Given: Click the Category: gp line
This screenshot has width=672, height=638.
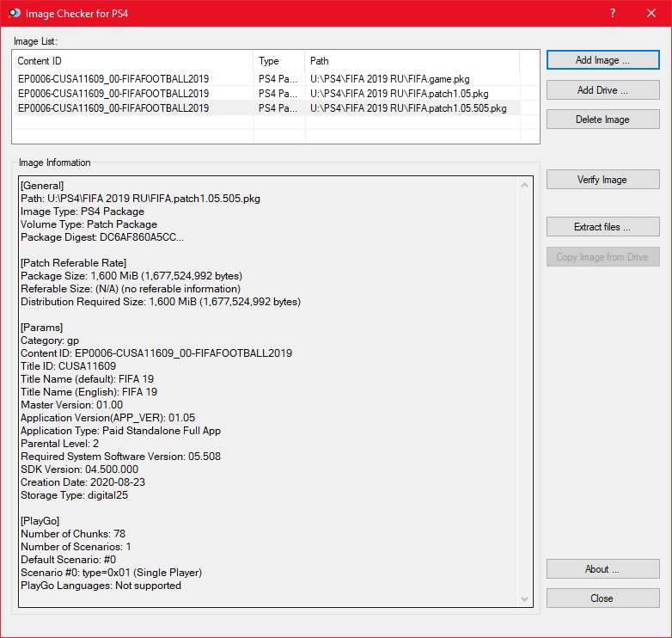Looking at the screenshot, I should point(50,340).
